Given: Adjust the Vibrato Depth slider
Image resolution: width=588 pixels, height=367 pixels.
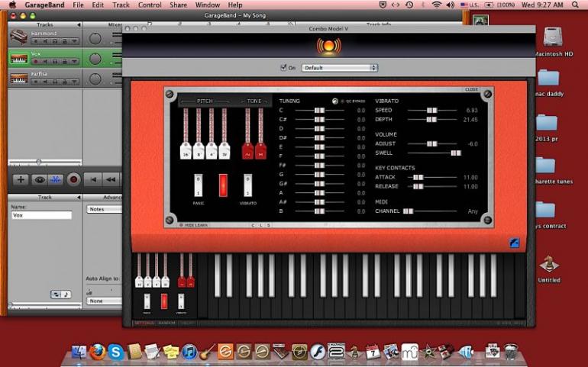Looking at the screenshot, I should (431, 120).
